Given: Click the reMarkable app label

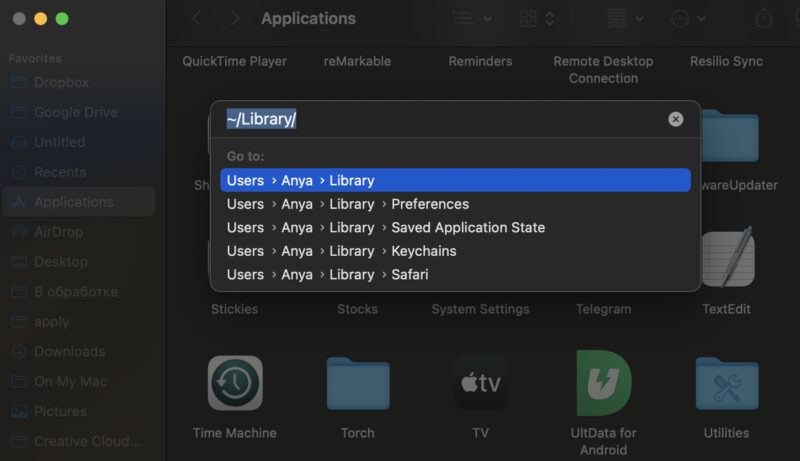Looking at the screenshot, I should pos(357,61).
